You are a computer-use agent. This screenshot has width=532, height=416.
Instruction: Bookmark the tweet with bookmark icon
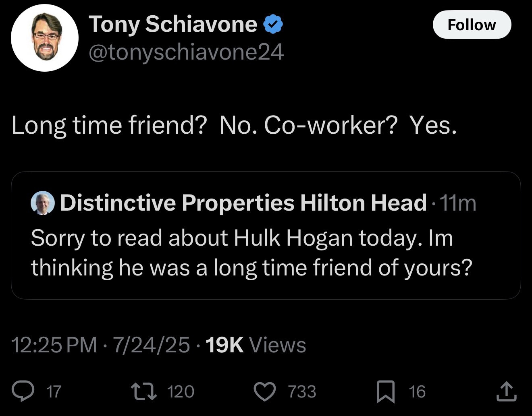click(386, 392)
